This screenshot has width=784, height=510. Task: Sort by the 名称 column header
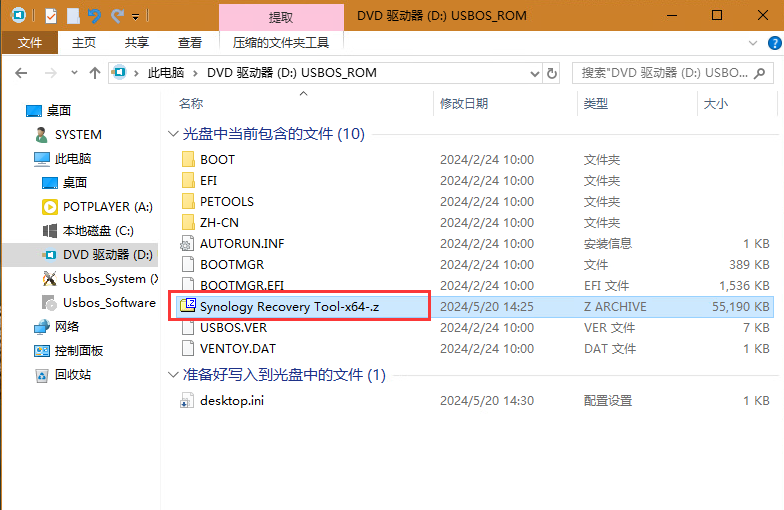191,104
